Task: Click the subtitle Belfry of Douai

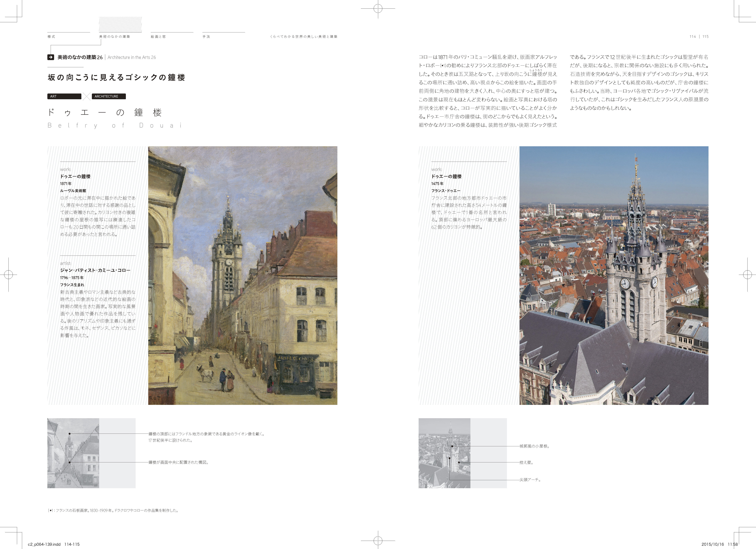Action: pyautogui.click(x=115, y=126)
